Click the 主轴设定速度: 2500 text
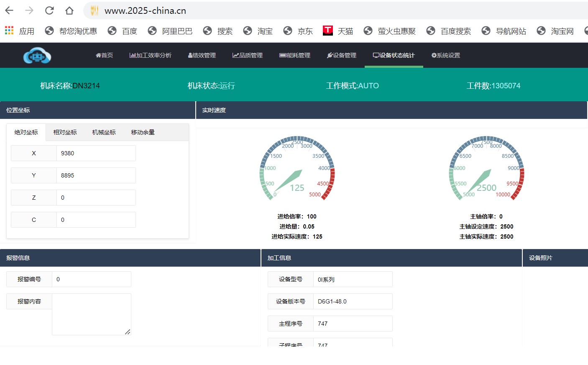 [x=486, y=226]
